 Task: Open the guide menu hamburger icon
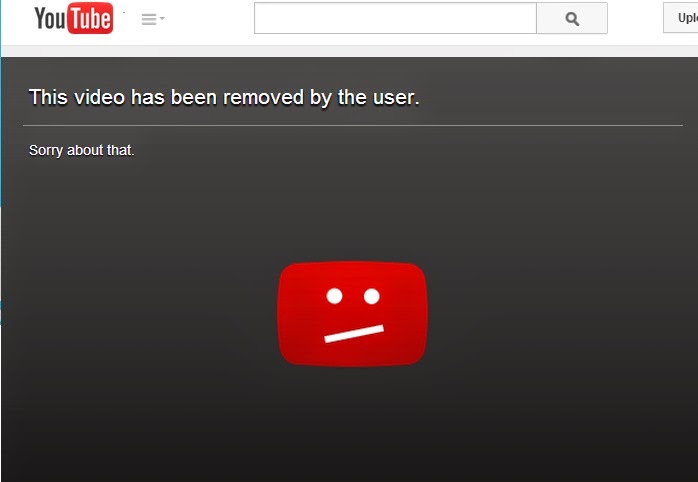[149, 19]
